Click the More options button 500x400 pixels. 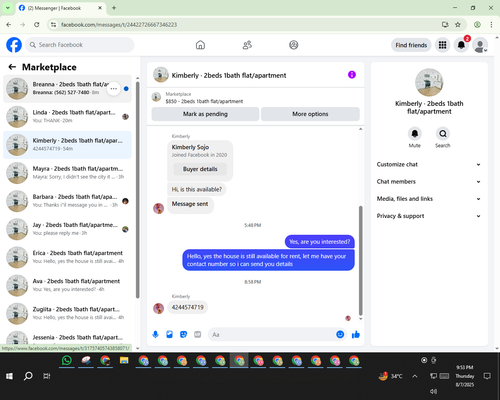coord(310,114)
